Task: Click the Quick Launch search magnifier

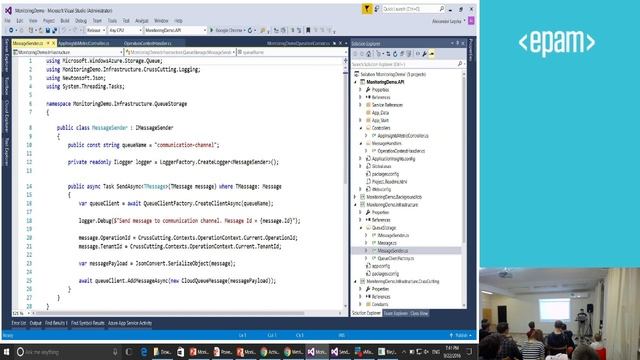Action: (x=442, y=9)
